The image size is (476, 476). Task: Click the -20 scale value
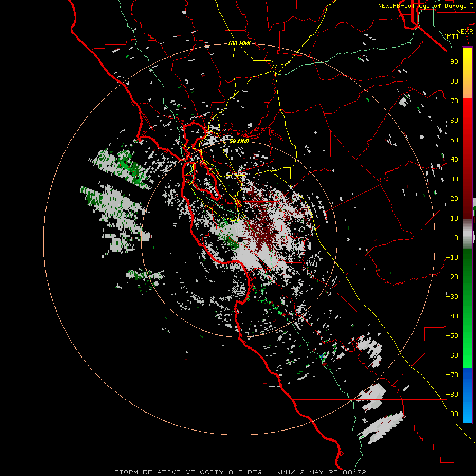click(x=452, y=277)
